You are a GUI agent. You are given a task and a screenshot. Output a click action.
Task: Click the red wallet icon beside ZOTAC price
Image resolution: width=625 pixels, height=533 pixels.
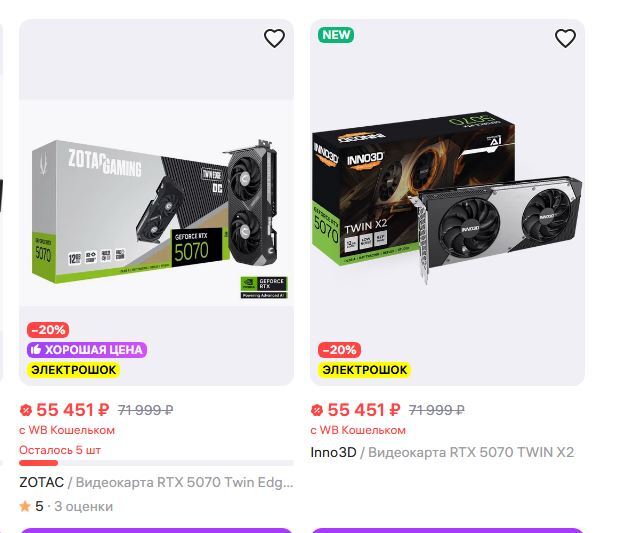click(26, 410)
